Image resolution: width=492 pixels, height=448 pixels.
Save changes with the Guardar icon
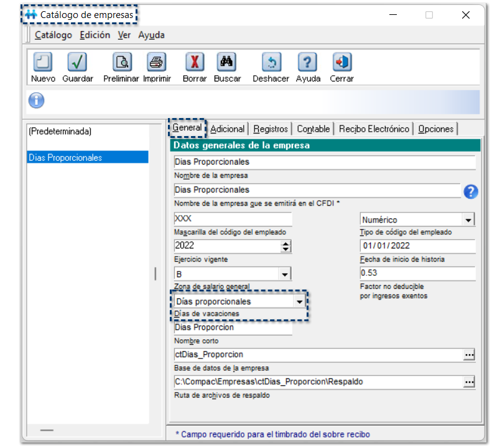coord(77,63)
